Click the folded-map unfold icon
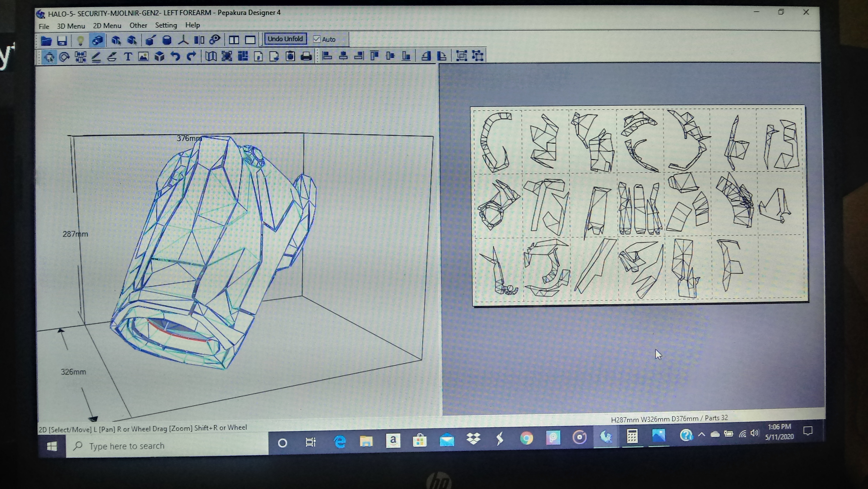Screen dimensions: 868x489 211,56
